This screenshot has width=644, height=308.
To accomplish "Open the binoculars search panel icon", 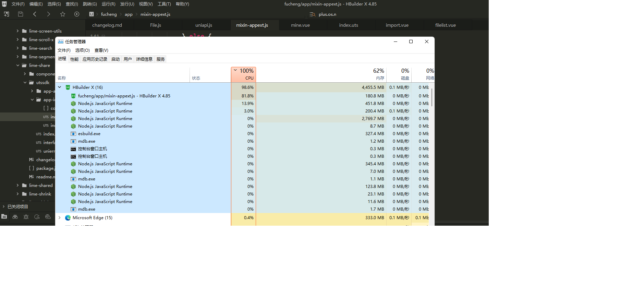I will point(15,217).
